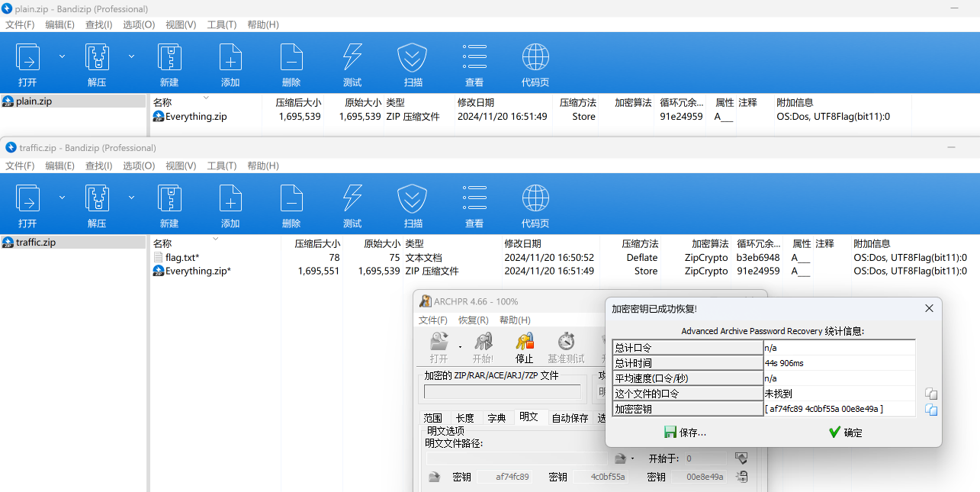
Task: Click New (新建) archive icon in plain.zip window
Action: pos(169,64)
